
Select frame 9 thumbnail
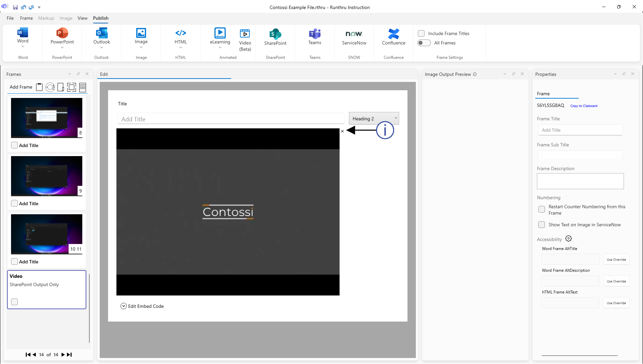(47, 176)
